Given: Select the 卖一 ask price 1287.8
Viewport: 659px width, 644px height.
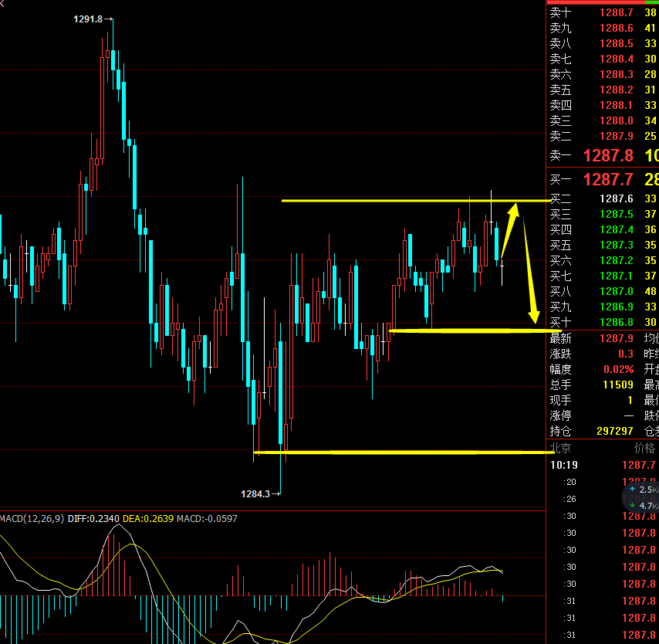Looking at the screenshot, I should click(x=607, y=156).
